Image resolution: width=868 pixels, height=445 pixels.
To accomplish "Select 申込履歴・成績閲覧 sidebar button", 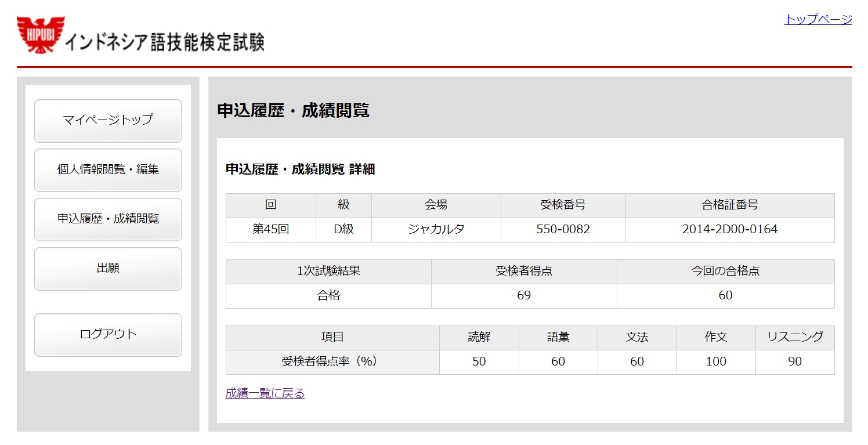I will pyautogui.click(x=108, y=219).
